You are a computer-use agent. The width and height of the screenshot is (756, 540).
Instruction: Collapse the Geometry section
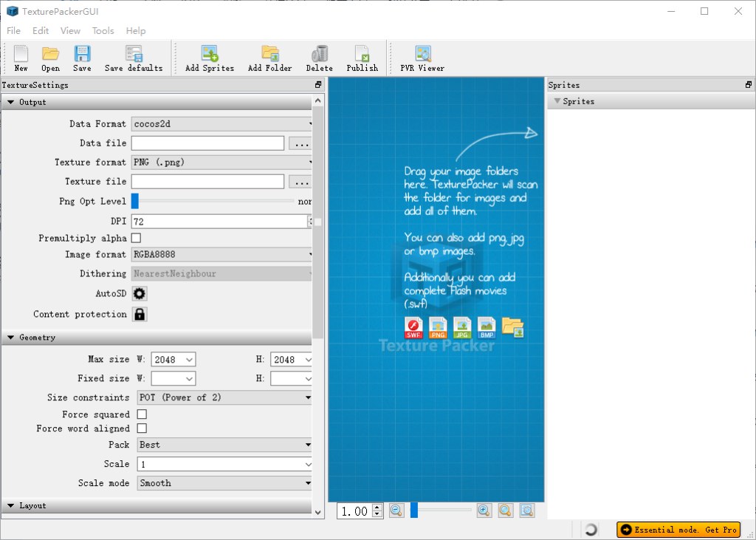pos(10,338)
